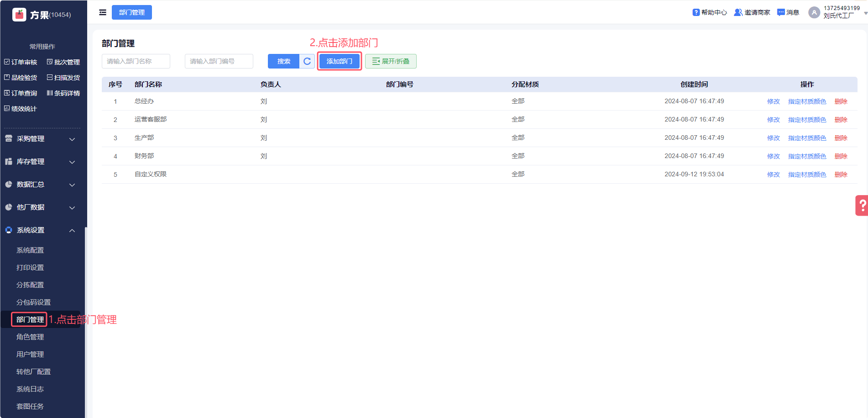Open the 帮助中心 help link
Screen dimensions: 868x418
710,12
